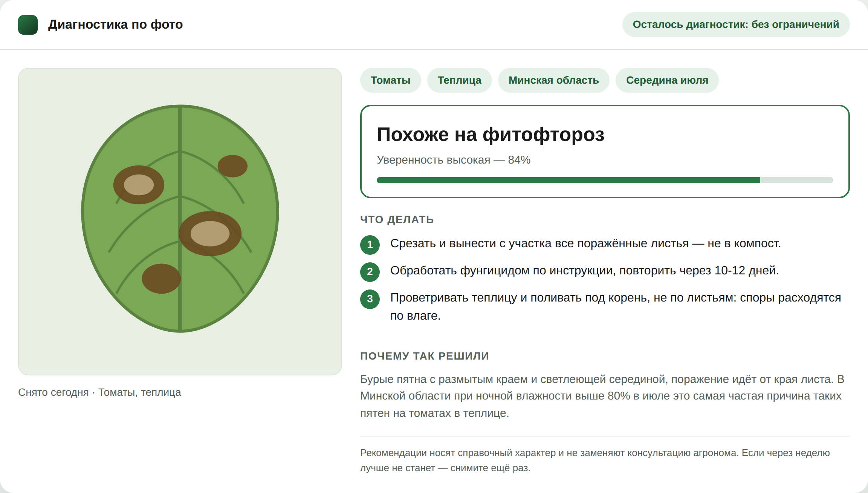This screenshot has height=493, width=868.
Task: Click the greenhouse ventilation step text
Action: pos(616,306)
